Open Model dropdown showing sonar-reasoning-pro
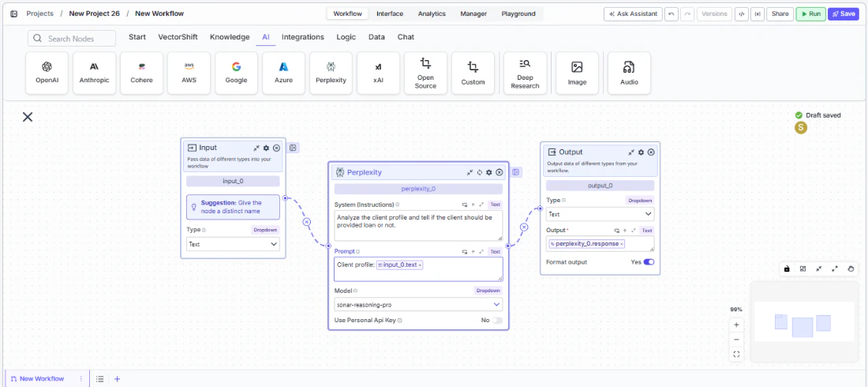 (x=418, y=304)
